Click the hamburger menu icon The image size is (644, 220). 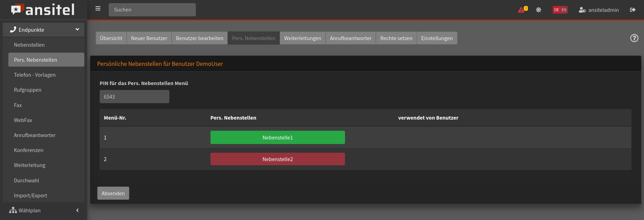[x=98, y=9]
